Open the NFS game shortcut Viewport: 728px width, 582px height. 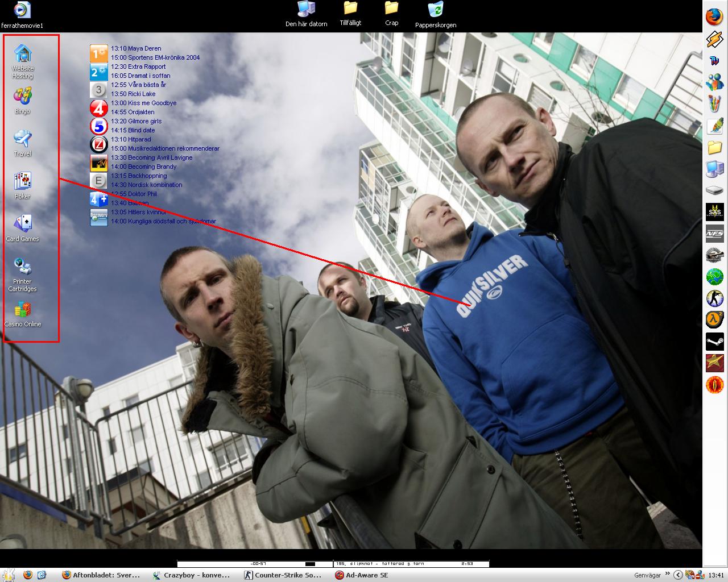714,233
